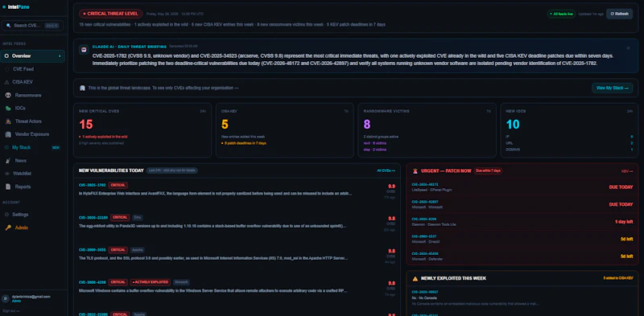The height and width of the screenshot is (316, 644).
Task: Click the warning icon beside Newly Exploited This Week
Action: click(415, 278)
